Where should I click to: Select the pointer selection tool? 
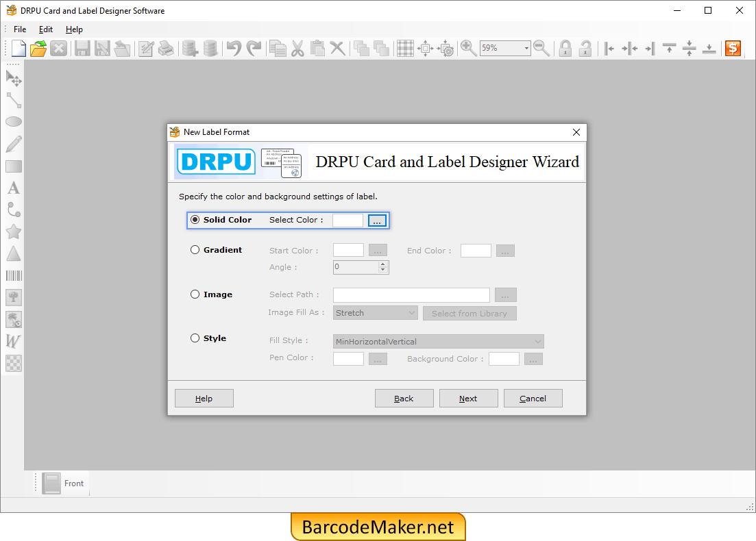(x=14, y=78)
